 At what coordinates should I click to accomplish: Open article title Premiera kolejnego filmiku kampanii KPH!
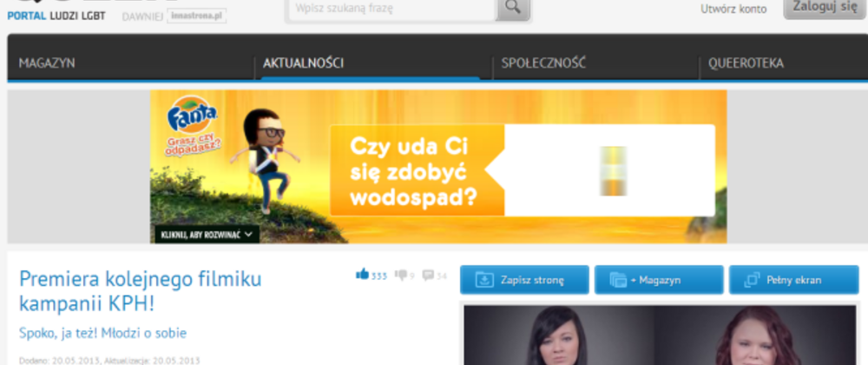point(140,291)
